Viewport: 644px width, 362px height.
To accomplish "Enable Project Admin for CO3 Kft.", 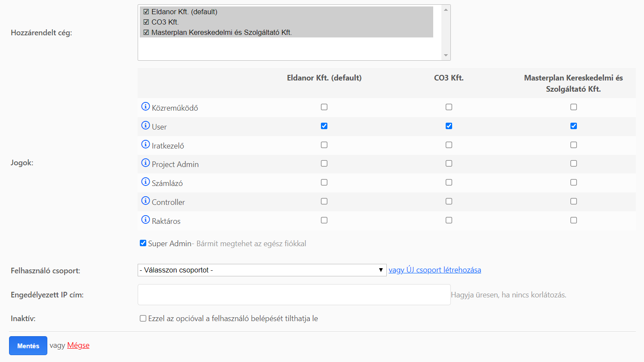I will [x=449, y=164].
